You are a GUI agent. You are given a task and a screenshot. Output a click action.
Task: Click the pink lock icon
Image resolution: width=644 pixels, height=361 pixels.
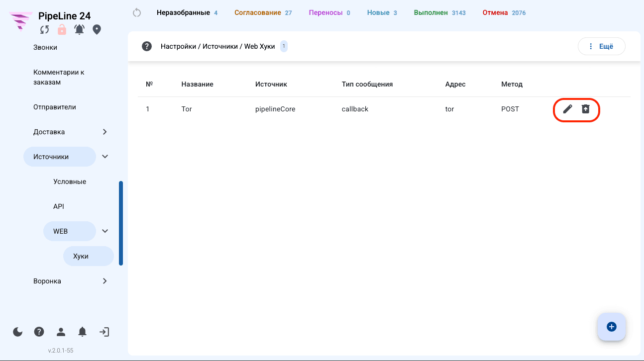(x=62, y=30)
